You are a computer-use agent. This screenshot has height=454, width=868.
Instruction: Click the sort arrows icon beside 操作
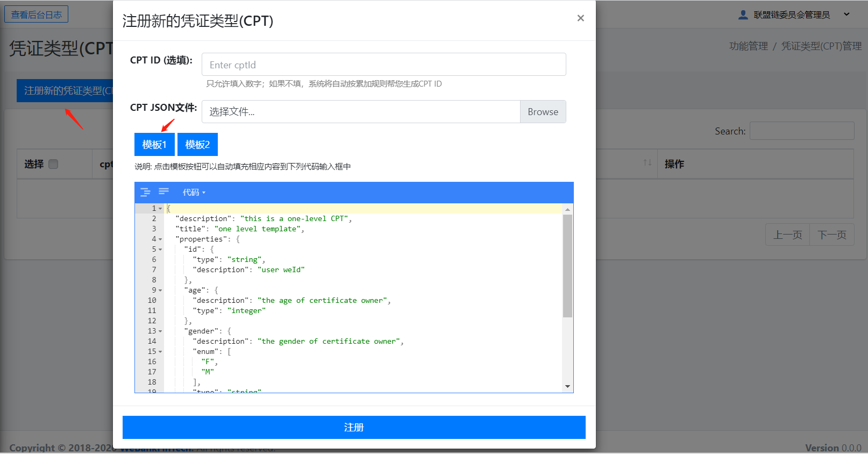648,162
